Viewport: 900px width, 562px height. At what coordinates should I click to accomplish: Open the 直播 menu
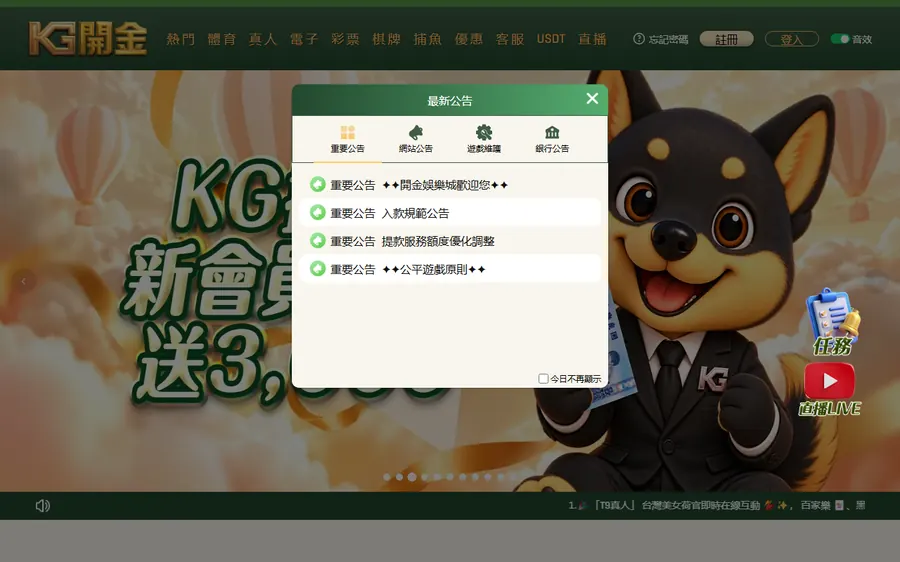tap(592, 39)
